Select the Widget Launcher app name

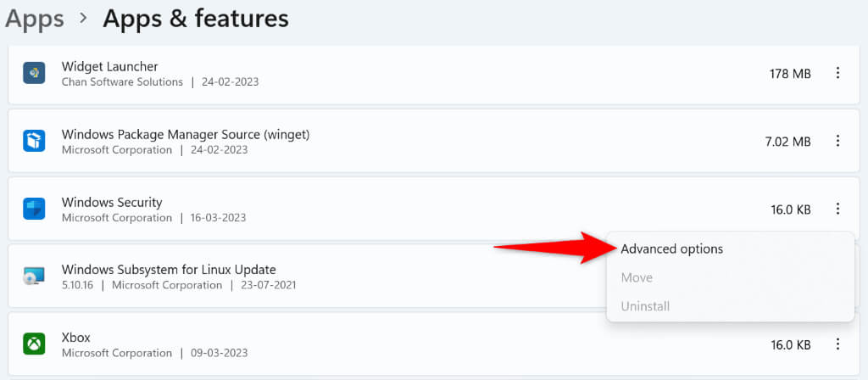[110, 66]
